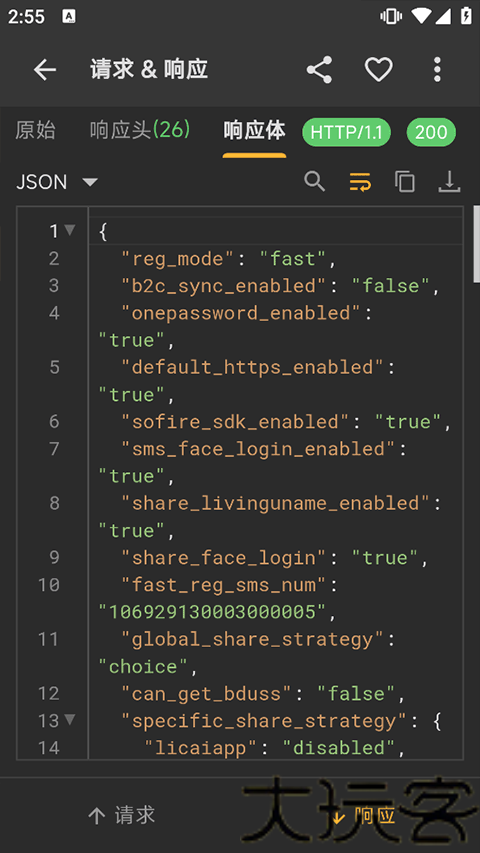
Task: Search within the JSON body
Action: pos(315,181)
